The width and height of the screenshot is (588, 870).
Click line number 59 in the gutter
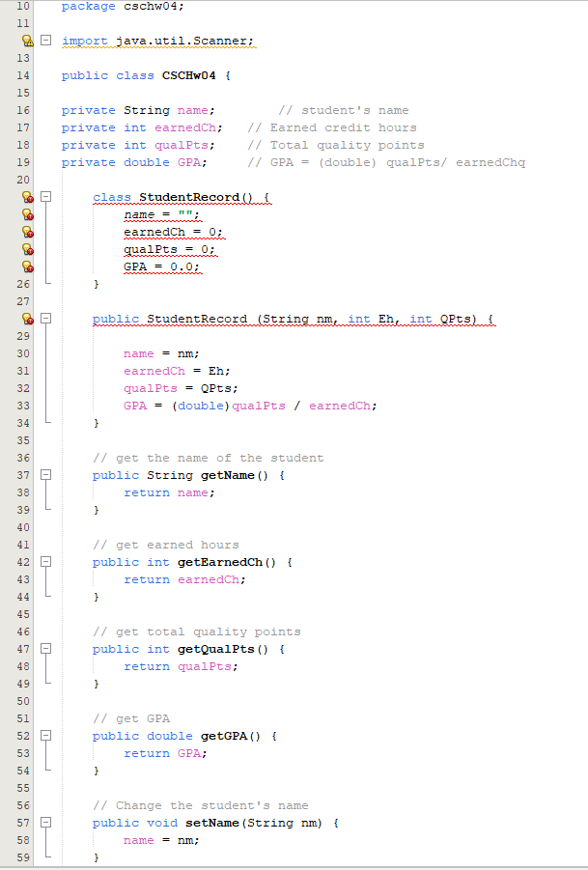click(23, 857)
